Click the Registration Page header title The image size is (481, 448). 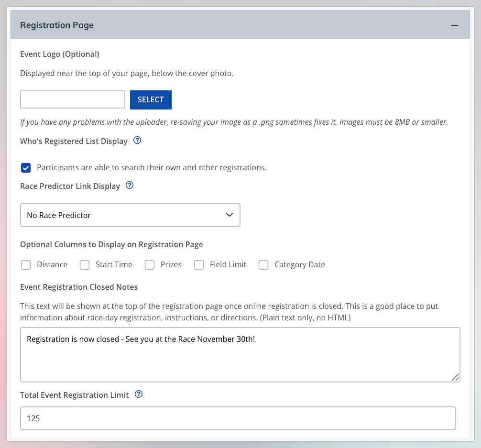point(57,25)
